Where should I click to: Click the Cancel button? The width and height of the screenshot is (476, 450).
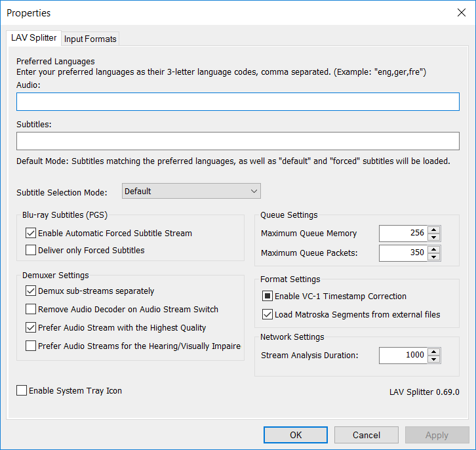pyautogui.click(x=367, y=435)
